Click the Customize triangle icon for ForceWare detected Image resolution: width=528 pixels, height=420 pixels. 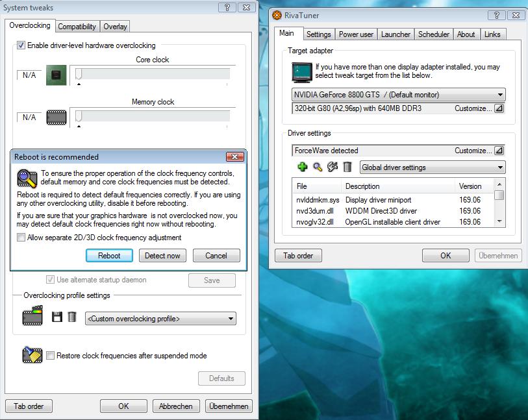(x=499, y=151)
